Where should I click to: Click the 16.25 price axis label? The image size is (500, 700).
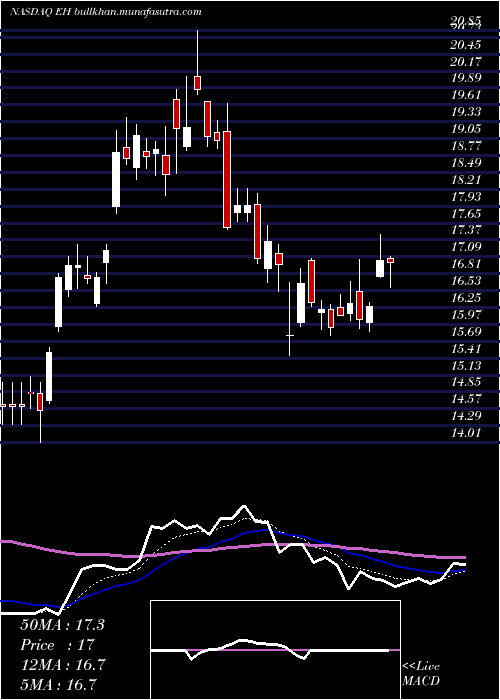point(466,298)
